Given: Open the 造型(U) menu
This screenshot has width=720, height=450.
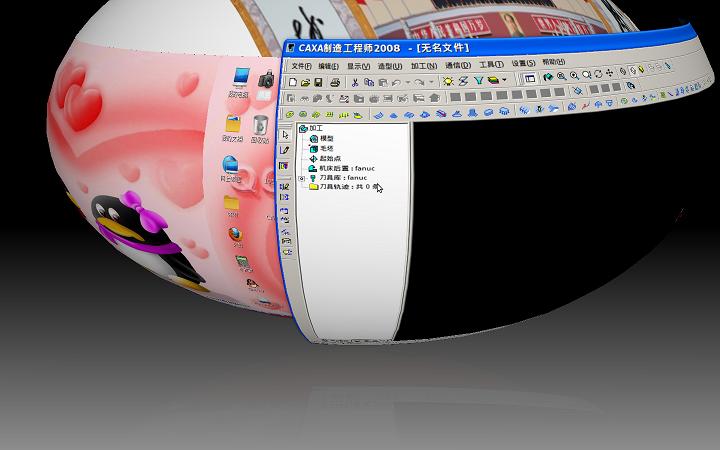Looking at the screenshot, I should click(x=390, y=66).
